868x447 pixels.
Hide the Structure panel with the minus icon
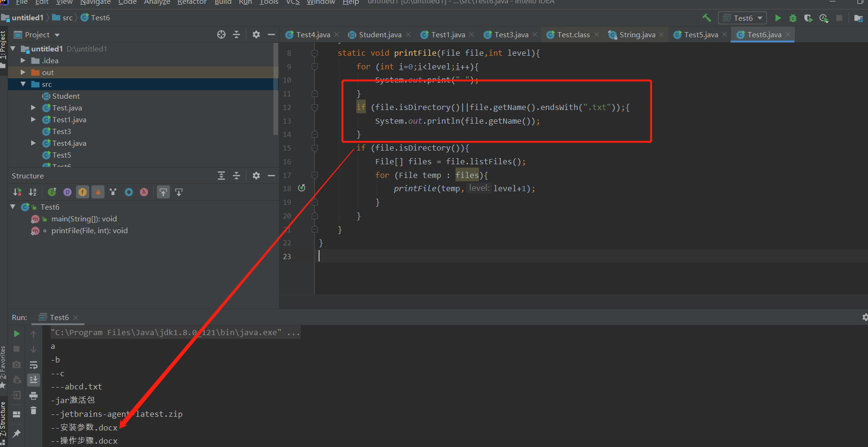coord(271,176)
